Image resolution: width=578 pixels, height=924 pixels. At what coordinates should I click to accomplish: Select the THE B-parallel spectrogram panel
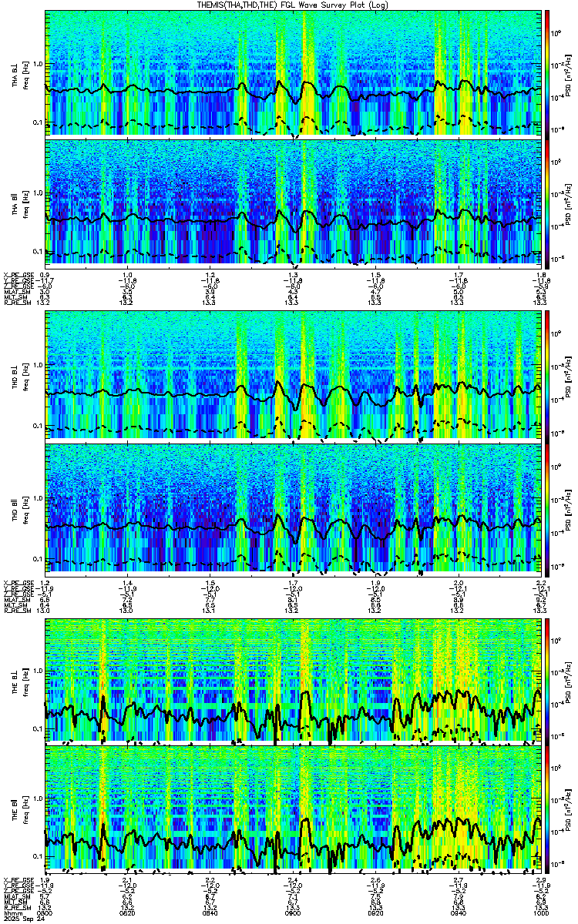[293, 810]
